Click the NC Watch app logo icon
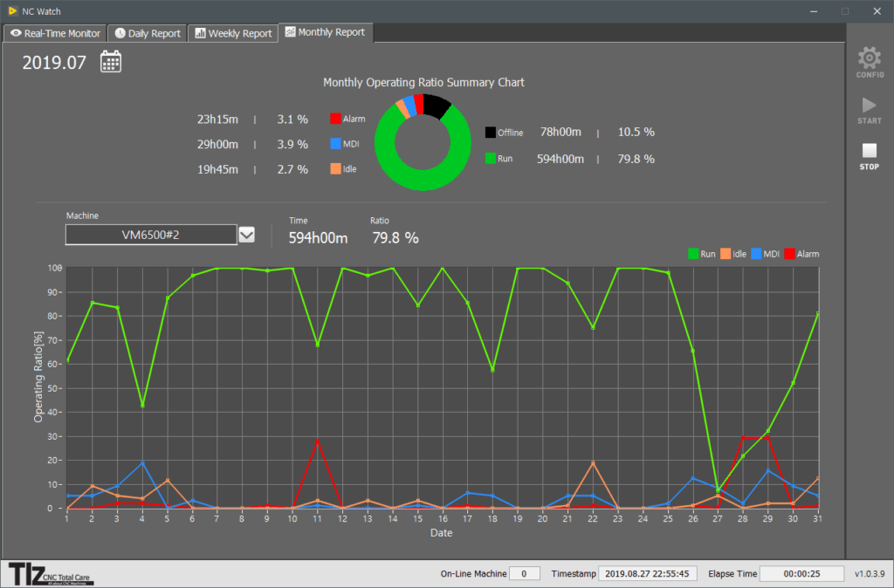The width and height of the screenshot is (894, 588). [x=11, y=11]
